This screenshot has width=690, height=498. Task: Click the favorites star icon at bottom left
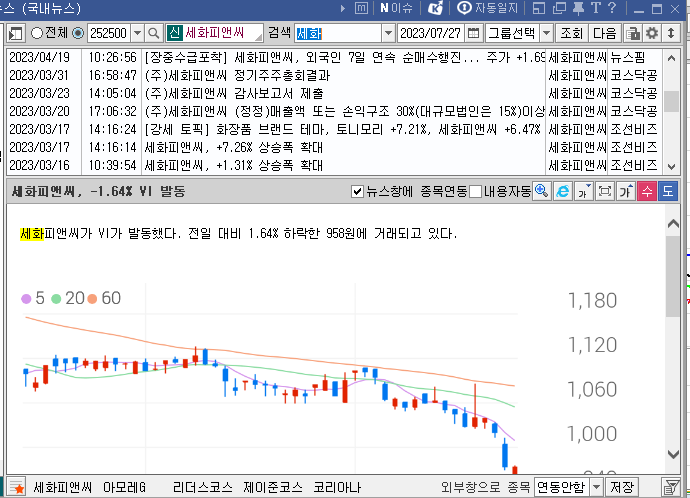[18, 487]
